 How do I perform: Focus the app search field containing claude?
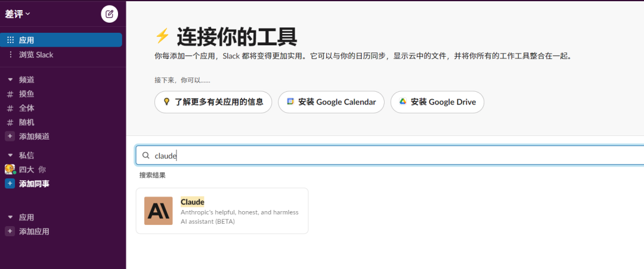tap(390, 155)
